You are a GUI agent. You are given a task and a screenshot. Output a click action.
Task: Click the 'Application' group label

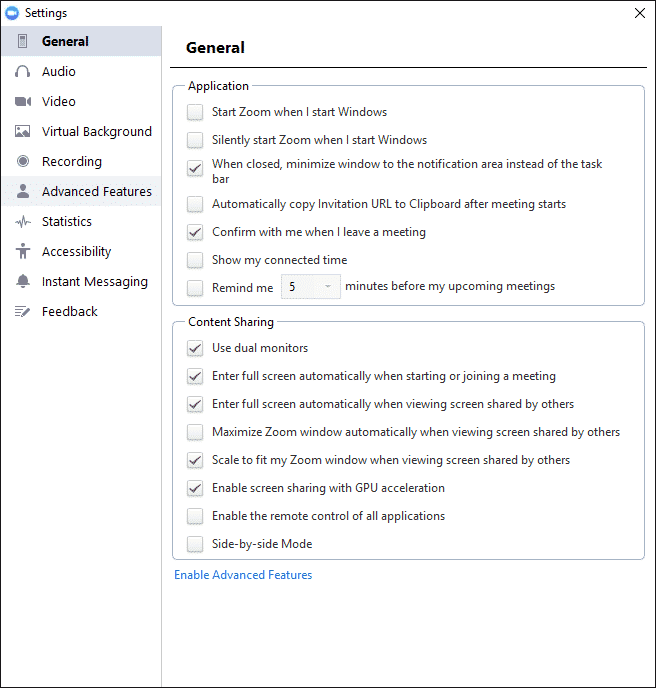point(218,86)
